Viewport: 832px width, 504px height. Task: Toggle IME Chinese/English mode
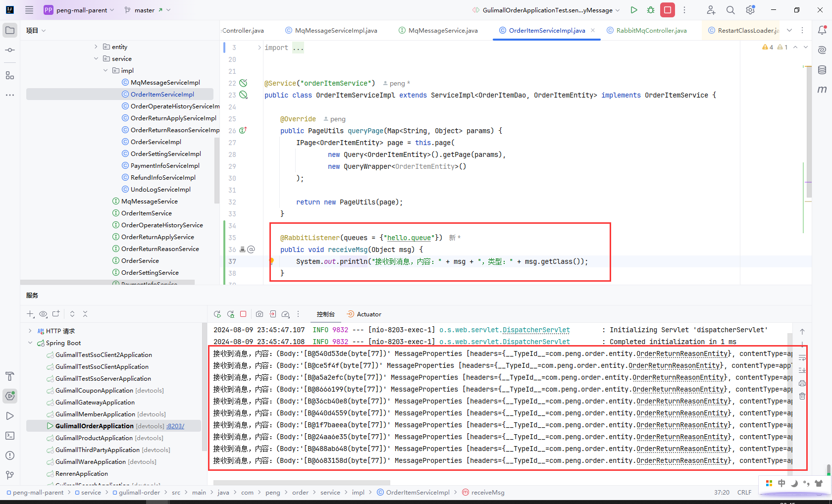point(781,483)
